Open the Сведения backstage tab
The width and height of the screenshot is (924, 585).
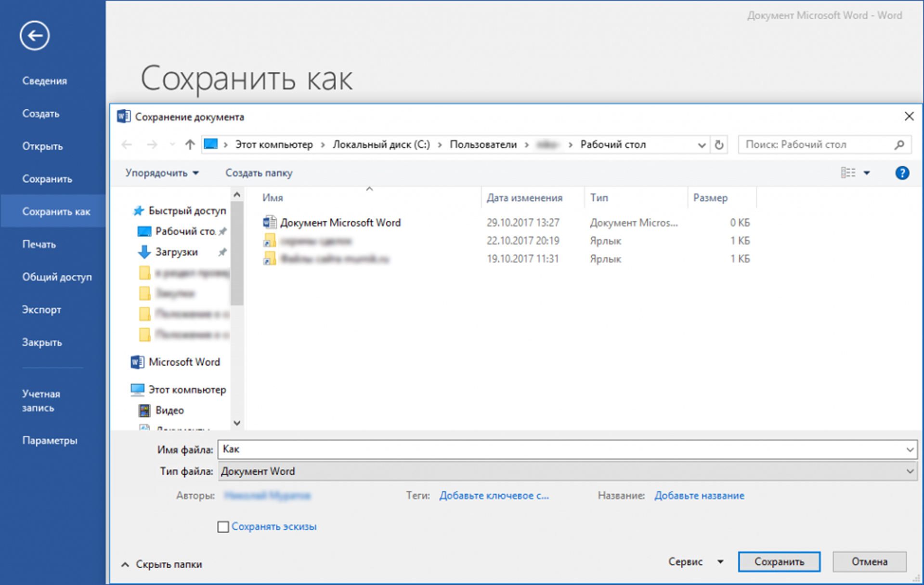[44, 81]
